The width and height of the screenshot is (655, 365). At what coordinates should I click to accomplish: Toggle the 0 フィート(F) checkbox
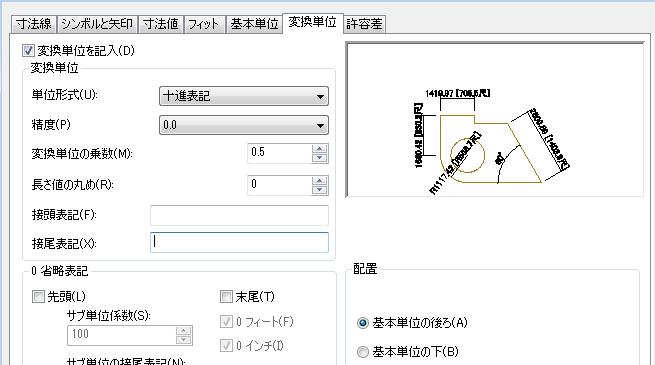[x=226, y=322]
